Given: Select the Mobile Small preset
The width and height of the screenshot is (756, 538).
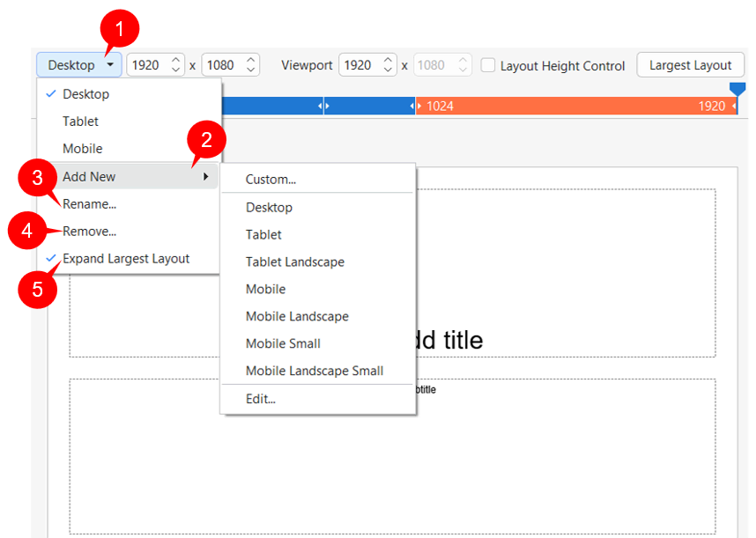Looking at the screenshot, I should pos(281,343).
